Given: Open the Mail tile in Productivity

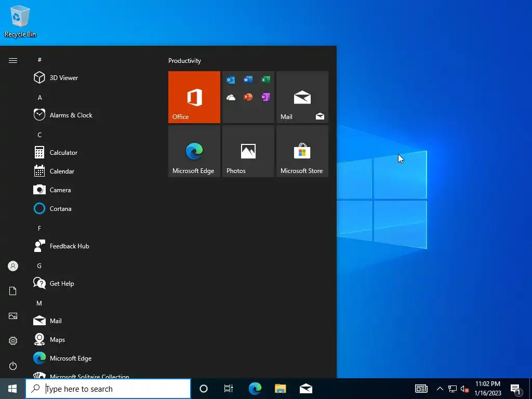Looking at the screenshot, I should pos(302,97).
